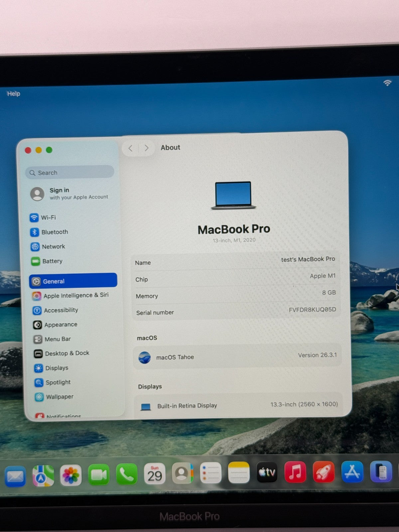Screen dimensions: 399x532
Task: Click the Wi-Fi status icon in menu bar
Action: tap(387, 83)
